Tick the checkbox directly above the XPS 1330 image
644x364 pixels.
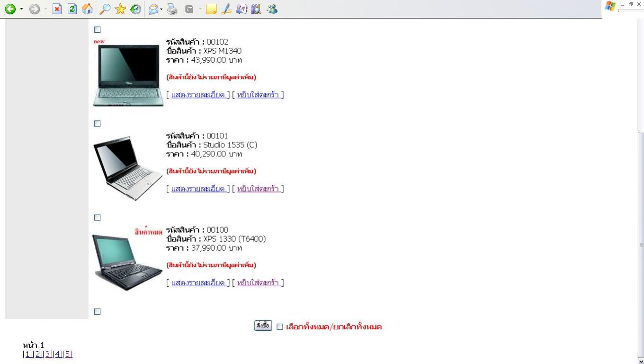[x=98, y=218]
